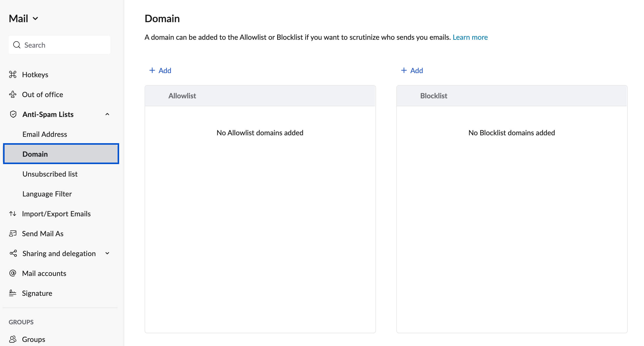
Task: Select the Out of office airplane icon
Action: 13,94
